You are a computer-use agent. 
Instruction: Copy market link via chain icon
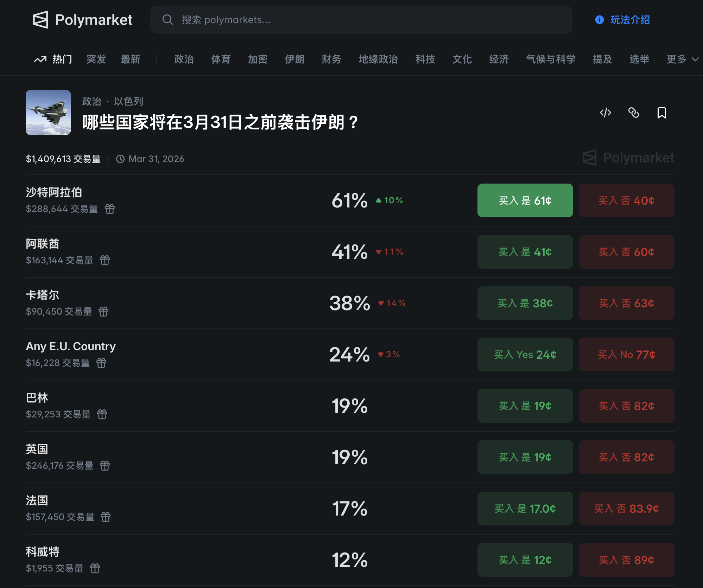tap(633, 113)
